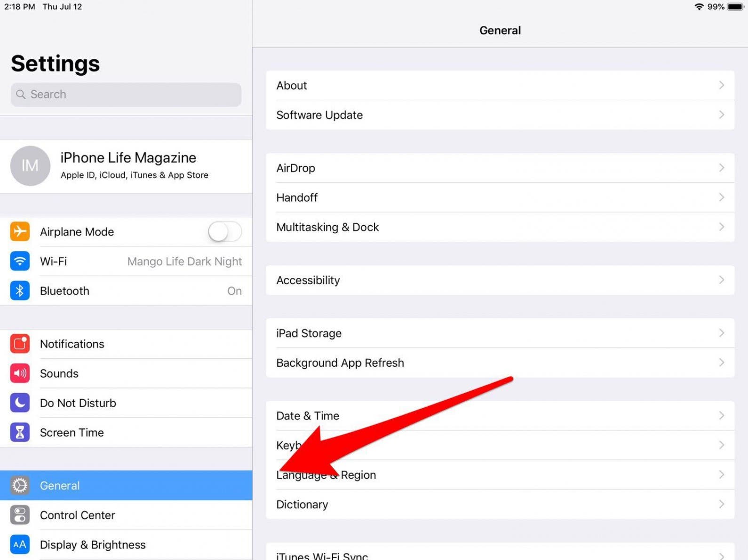748x560 pixels.
Task: Open the iPad Storage row
Action: click(500, 333)
